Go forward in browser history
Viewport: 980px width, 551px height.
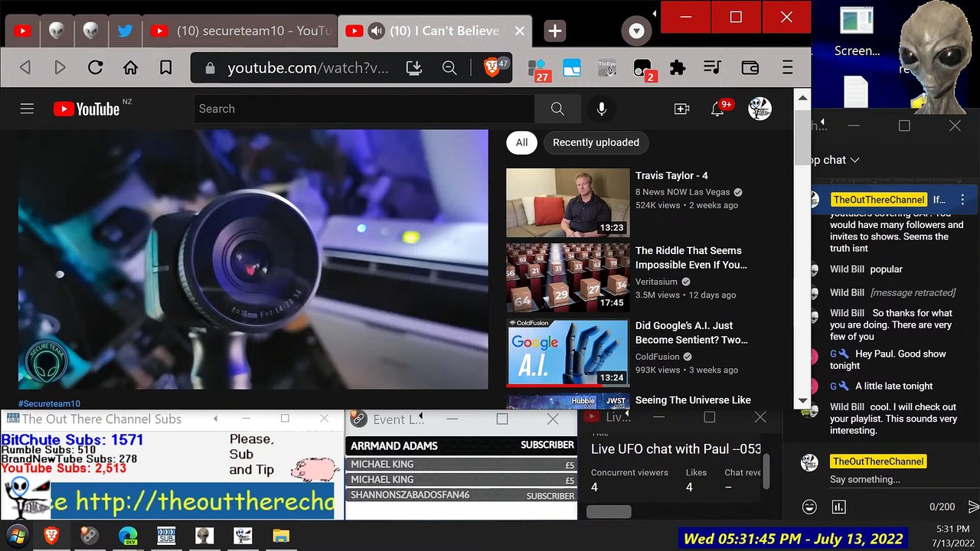(60, 68)
